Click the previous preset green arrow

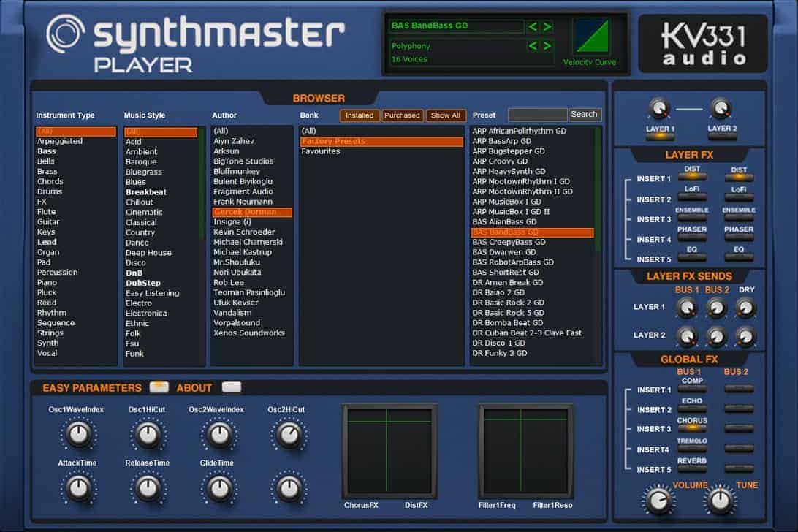pyautogui.click(x=533, y=27)
